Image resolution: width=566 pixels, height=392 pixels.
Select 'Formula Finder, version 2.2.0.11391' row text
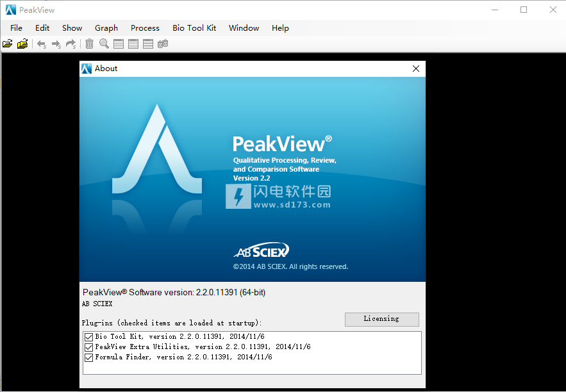pos(184,357)
